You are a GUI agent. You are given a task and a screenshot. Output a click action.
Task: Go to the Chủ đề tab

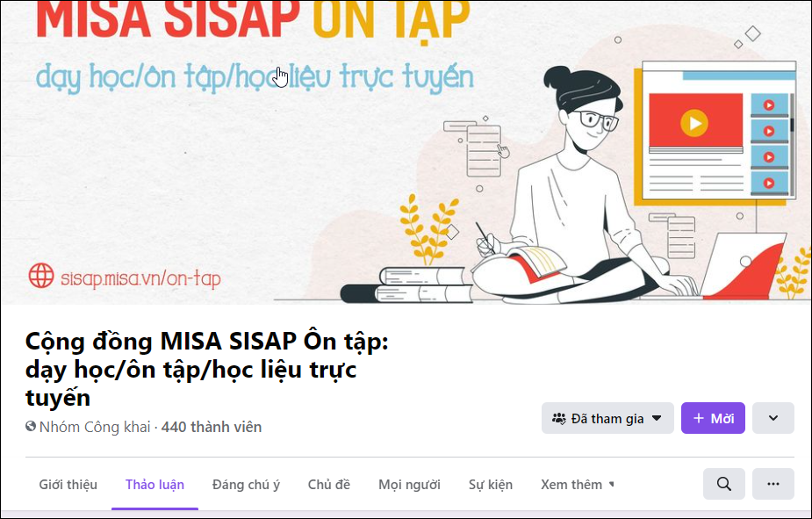(x=329, y=485)
